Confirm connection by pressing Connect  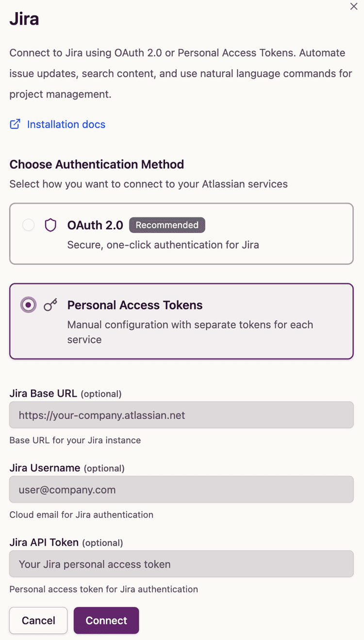[106, 620]
